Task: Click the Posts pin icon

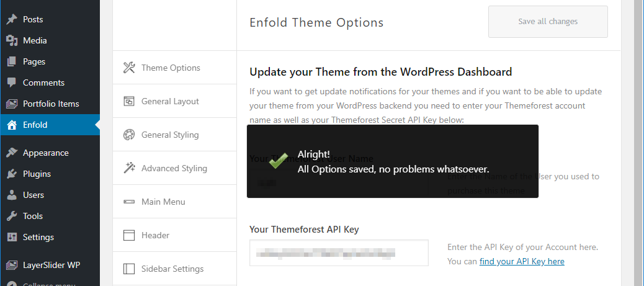Action: 11,19
